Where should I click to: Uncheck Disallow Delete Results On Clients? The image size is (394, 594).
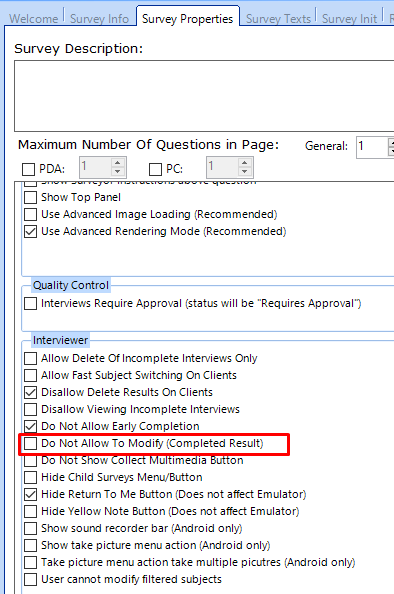coord(31,392)
